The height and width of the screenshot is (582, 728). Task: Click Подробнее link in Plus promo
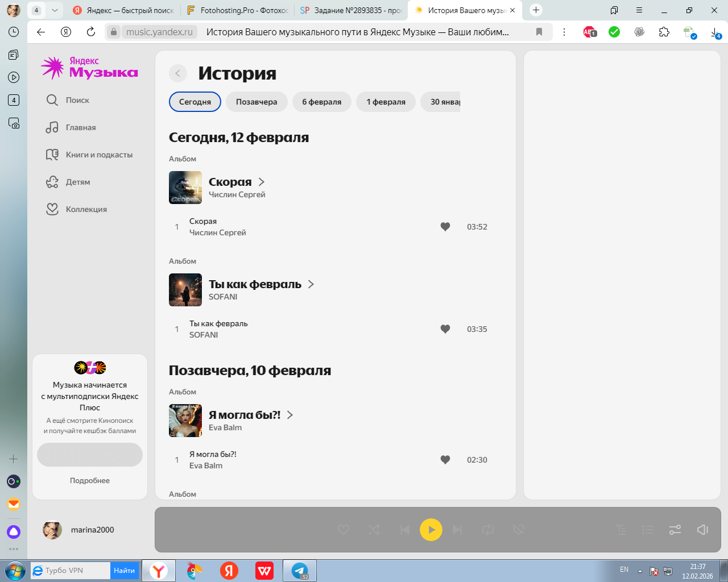point(90,480)
